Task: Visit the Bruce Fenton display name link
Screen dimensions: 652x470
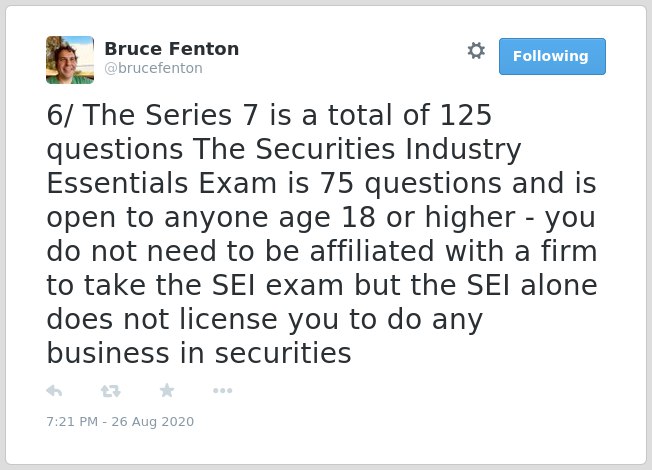Action: coord(172,49)
